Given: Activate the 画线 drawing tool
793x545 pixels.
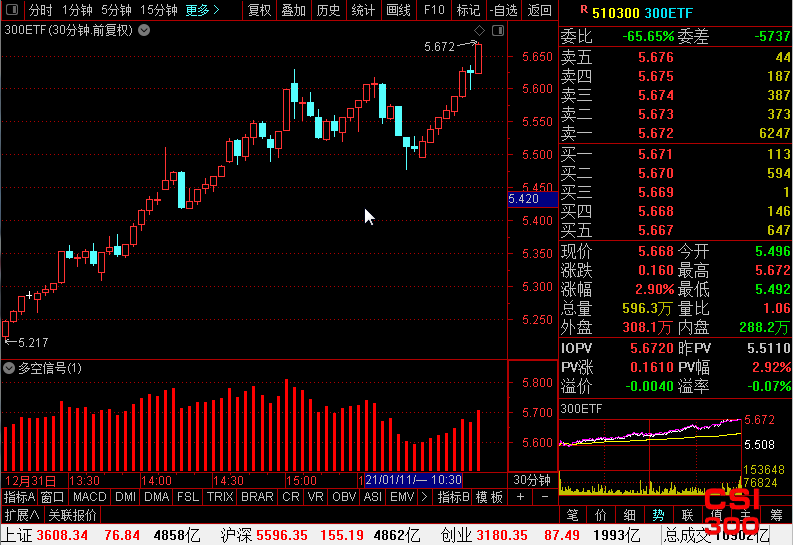Looking at the screenshot, I should coord(398,10).
